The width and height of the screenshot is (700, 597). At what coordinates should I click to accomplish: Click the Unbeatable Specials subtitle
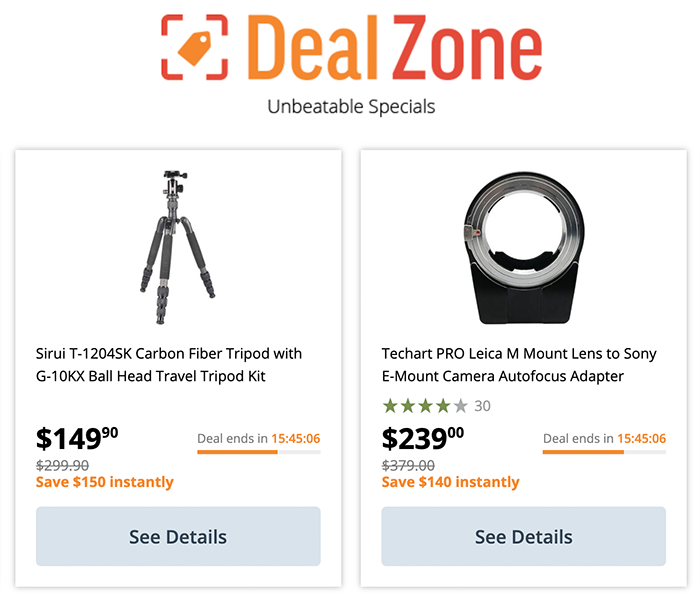pyautogui.click(x=351, y=107)
